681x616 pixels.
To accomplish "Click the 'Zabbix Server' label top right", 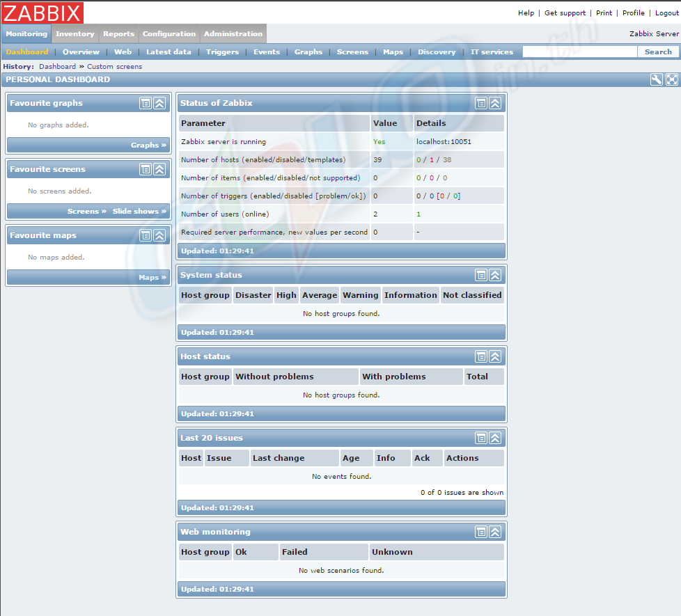I will click(654, 33).
